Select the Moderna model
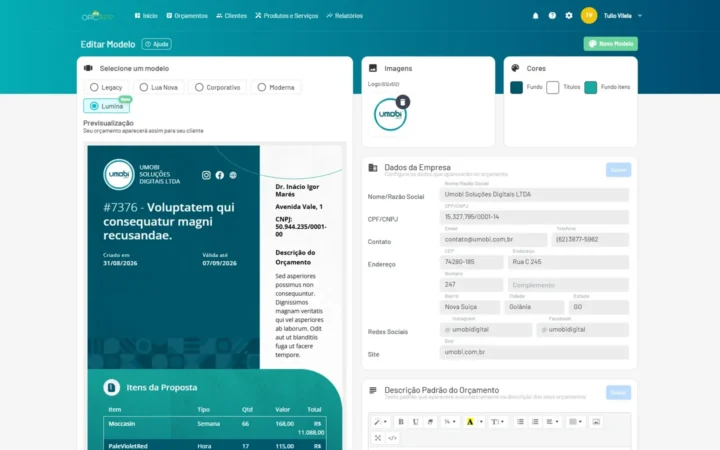The width and height of the screenshot is (720, 450). [x=276, y=87]
